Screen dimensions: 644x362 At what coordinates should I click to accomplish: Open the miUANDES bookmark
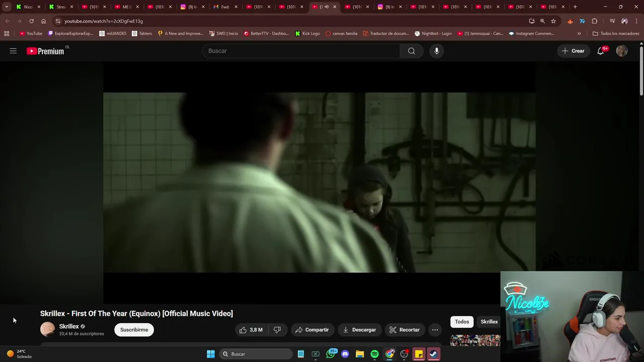pyautogui.click(x=113, y=34)
